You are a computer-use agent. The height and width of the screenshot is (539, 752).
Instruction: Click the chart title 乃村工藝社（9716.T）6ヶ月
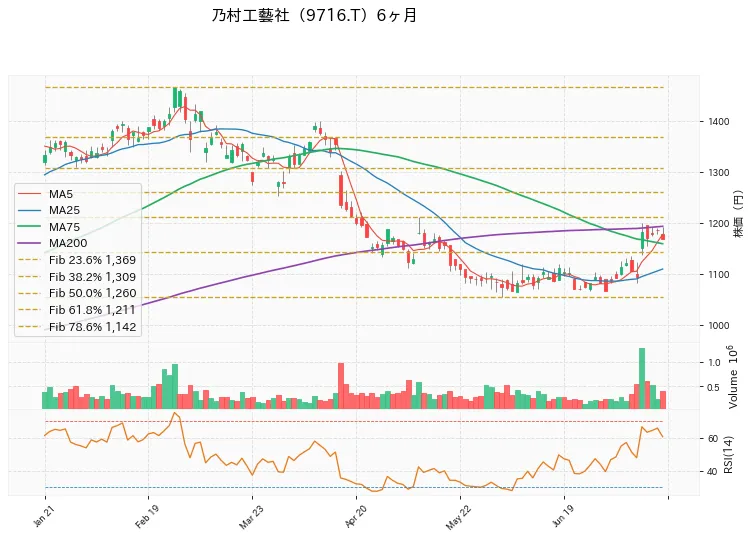[x=314, y=15]
